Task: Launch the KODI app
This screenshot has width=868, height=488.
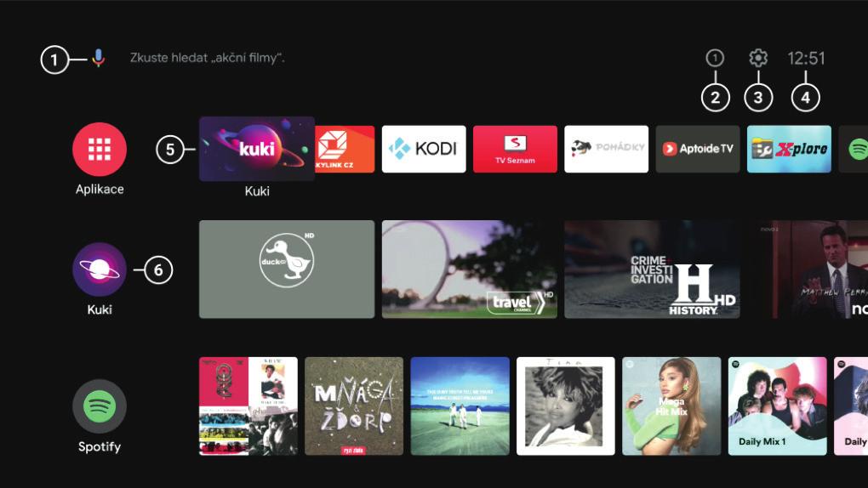Action: tap(424, 149)
